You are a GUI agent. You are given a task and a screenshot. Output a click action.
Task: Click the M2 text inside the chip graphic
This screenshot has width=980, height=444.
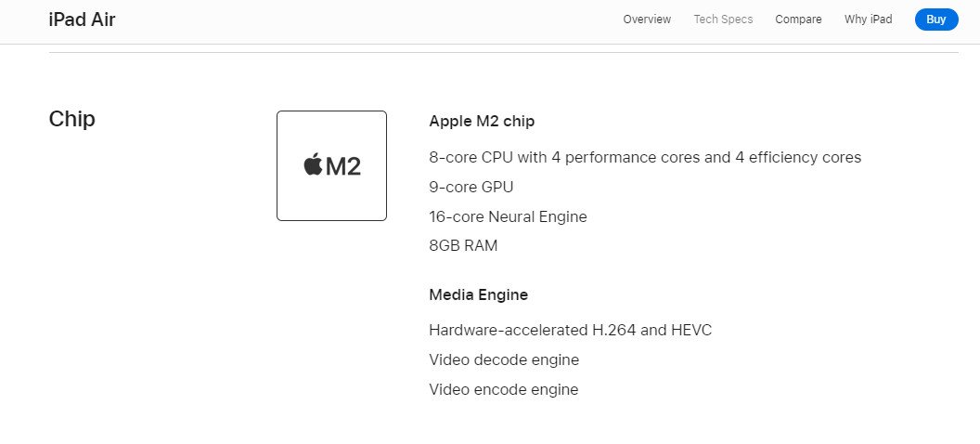coord(343,166)
